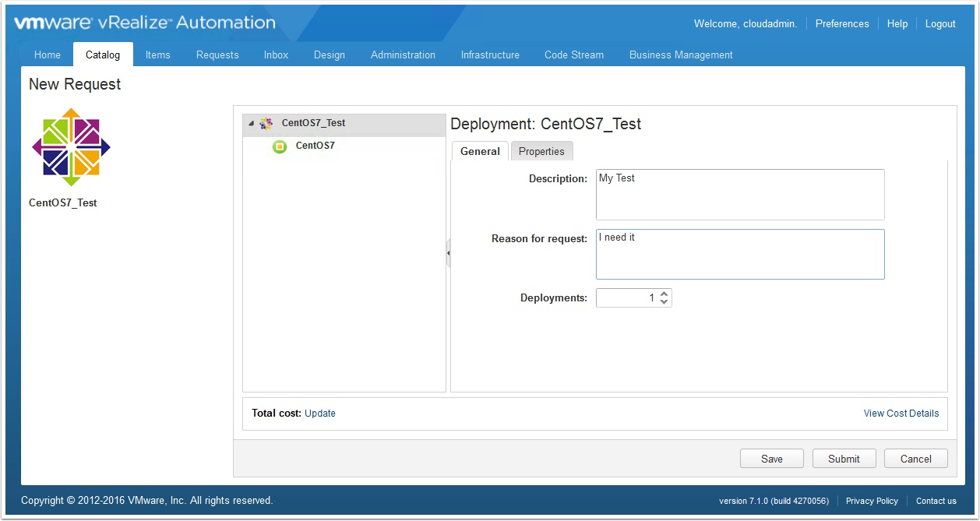Click the 'Reason for request:' field label
The height and width of the screenshot is (521, 980).
539,238
